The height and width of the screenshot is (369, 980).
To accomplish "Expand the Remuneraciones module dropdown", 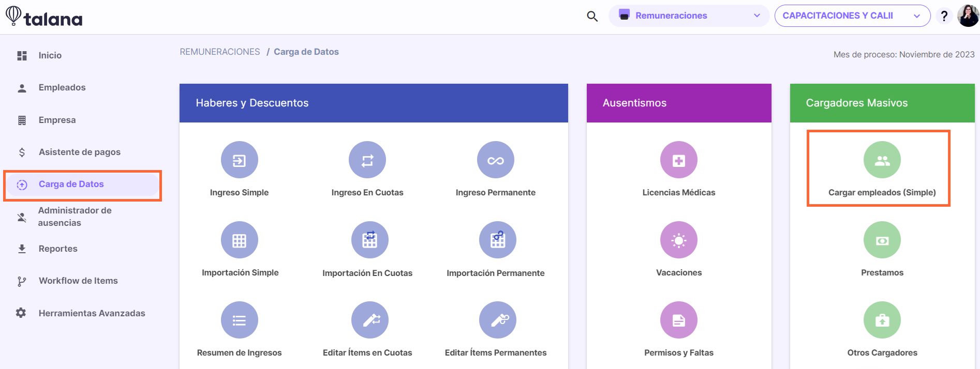I will (689, 16).
